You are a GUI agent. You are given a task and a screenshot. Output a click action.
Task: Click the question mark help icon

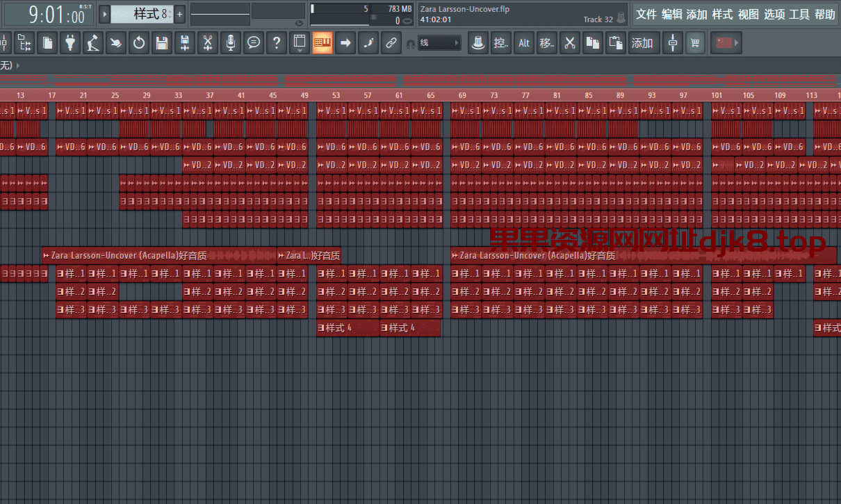point(277,43)
